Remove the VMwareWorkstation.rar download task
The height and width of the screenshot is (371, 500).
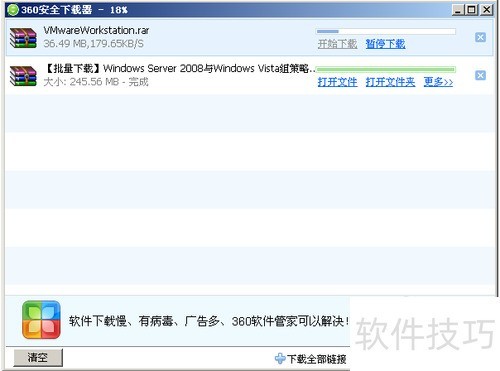480,37
